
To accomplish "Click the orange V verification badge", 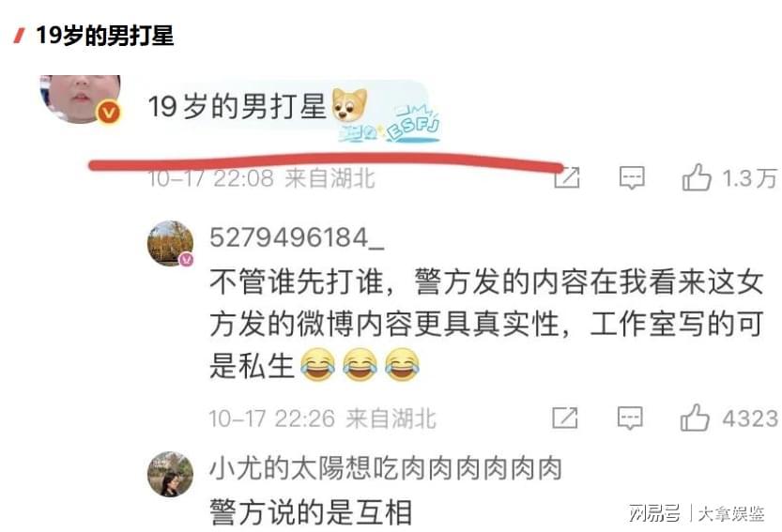I will 109,112.
